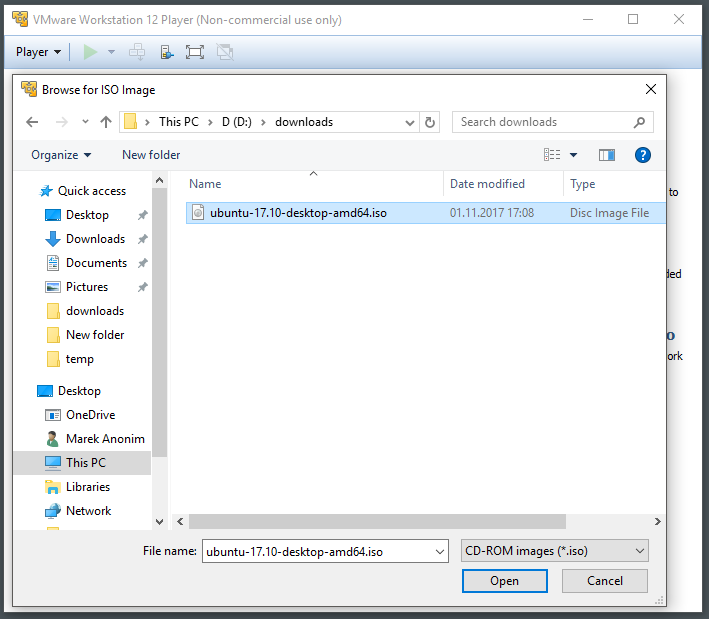Minimize the VMware Workstation Player window
709x619 pixels.
(588, 19)
